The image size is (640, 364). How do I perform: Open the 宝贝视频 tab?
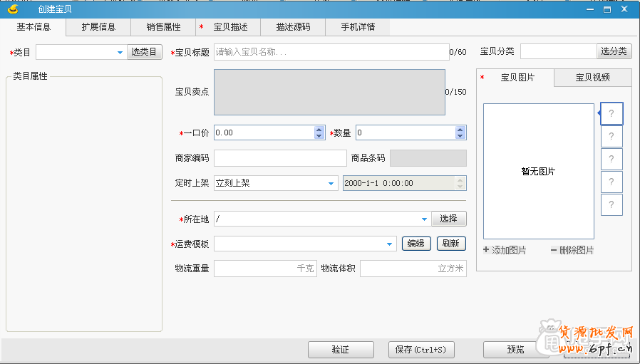click(593, 78)
